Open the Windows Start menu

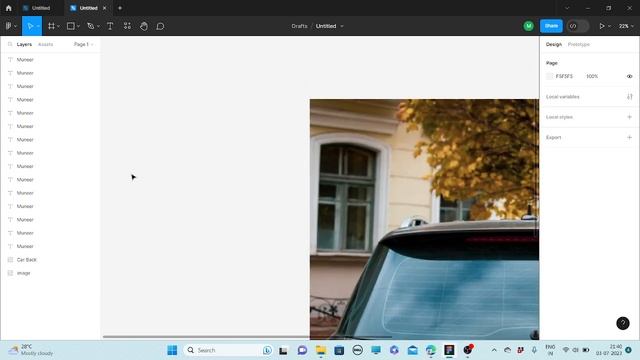pos(172,350)
